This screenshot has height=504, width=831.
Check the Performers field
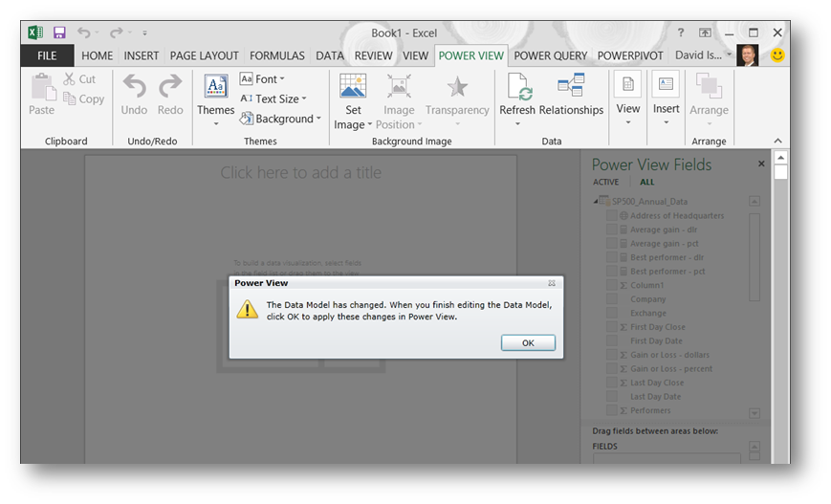pyautogui.click(x=612, y=410)
